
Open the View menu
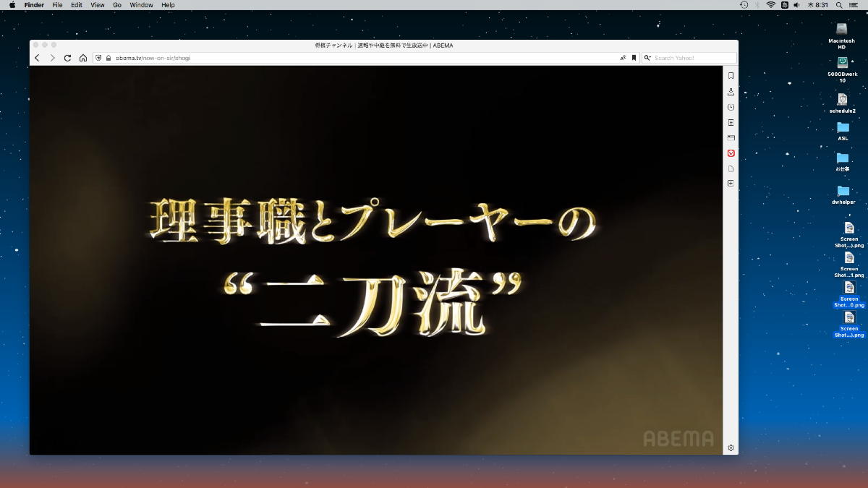(98, 5)
